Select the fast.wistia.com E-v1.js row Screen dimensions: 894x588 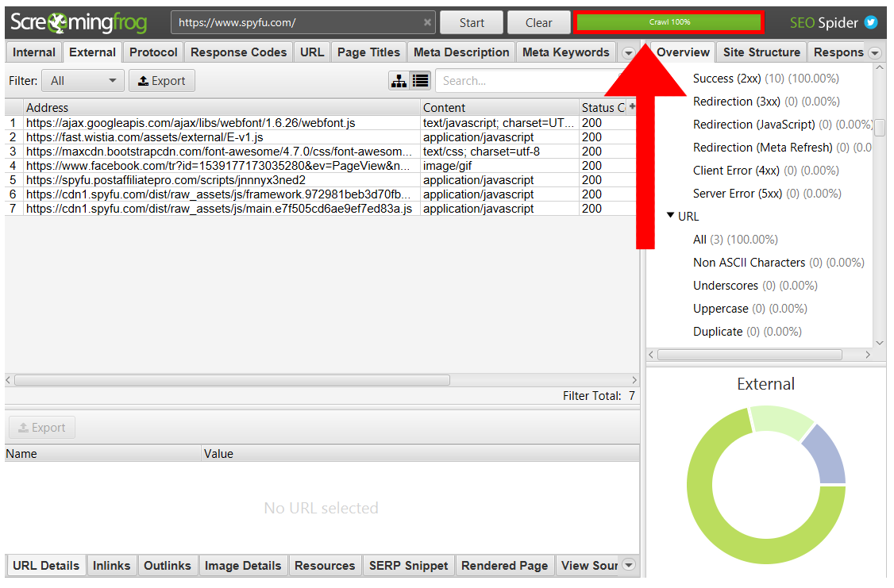pyautogui.click(x=321, y=137)
